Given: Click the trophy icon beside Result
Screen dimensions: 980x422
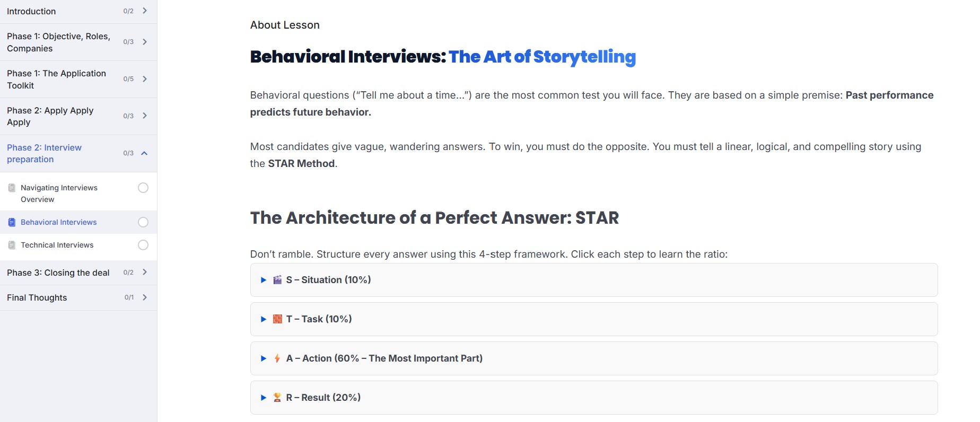Looking at the screenshot, I should [277, 398].
